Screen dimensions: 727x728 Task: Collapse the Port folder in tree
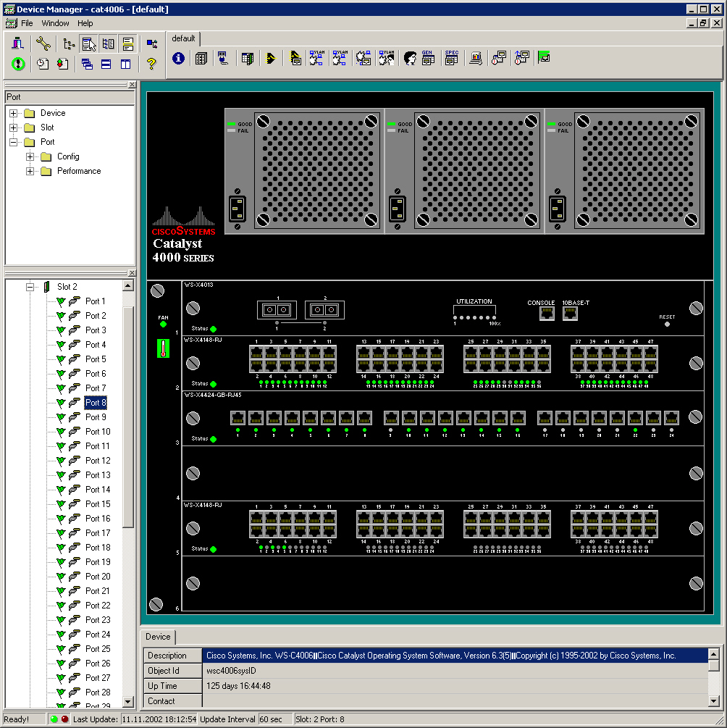pos(13,142)
